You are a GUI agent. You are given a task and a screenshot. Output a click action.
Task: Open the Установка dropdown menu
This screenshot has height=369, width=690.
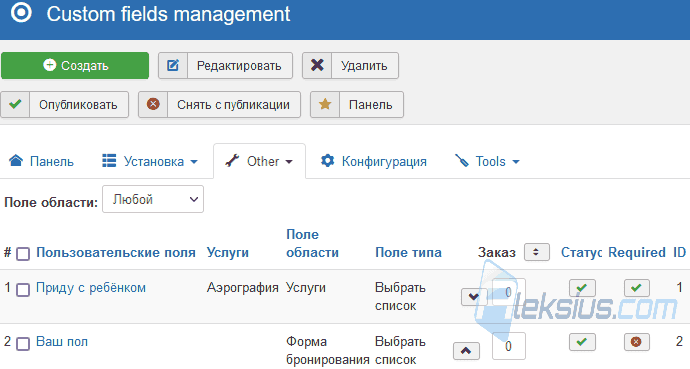(150, 161)
